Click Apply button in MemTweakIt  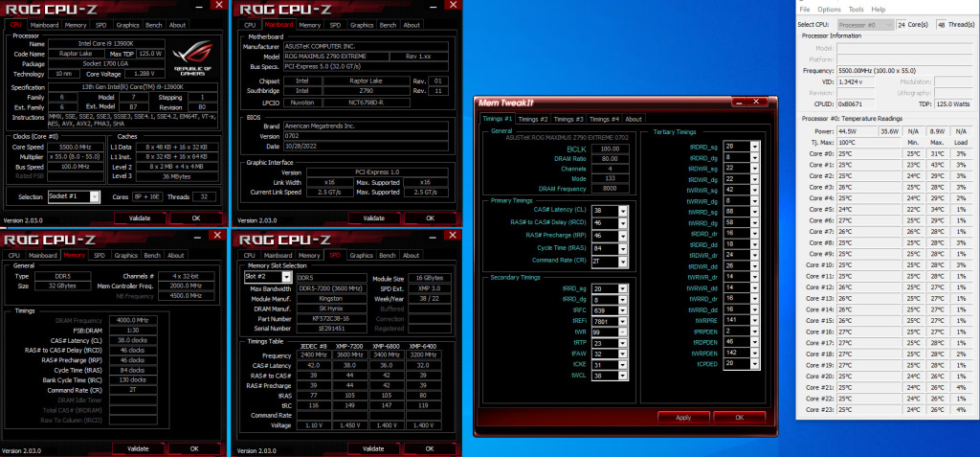coord(683,418)
